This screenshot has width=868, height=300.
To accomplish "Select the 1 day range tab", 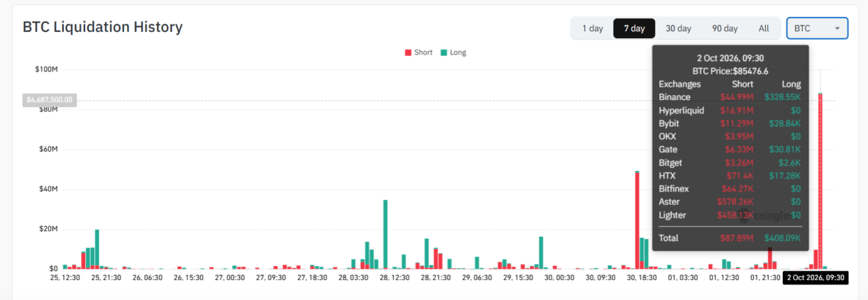I will pyautogui.click(x=592, y=28).
